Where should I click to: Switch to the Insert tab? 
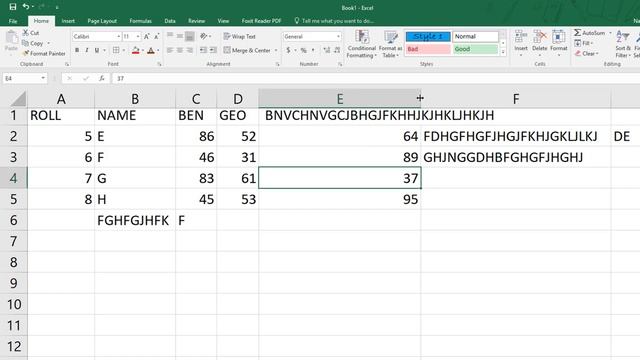tap(68, 21)
